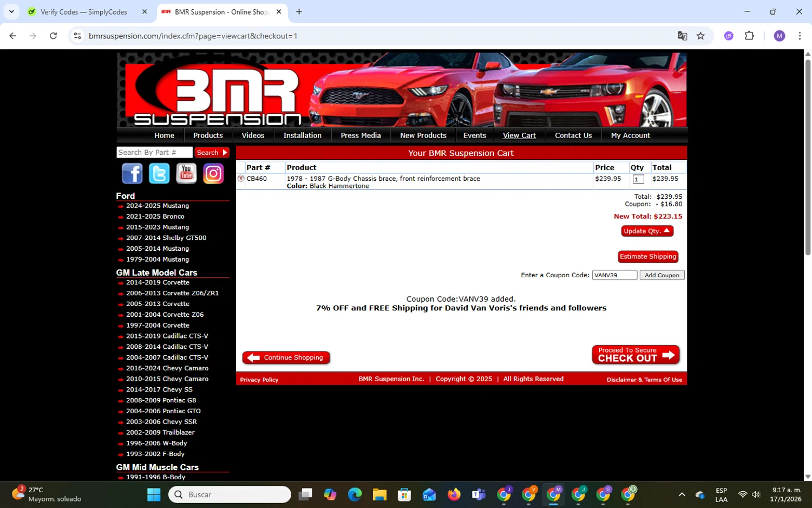Click Proceed To Secure Check Out
812x508 pixels.
point(636,355)
